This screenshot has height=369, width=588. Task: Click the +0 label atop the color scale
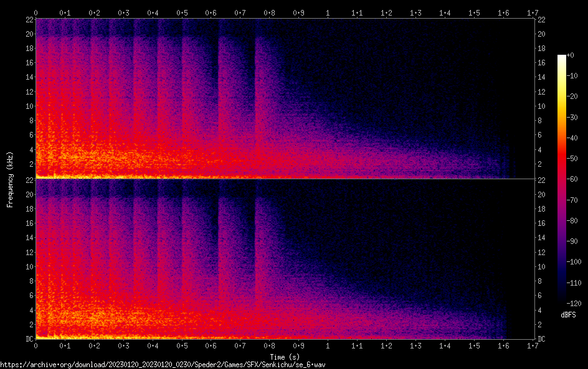570,55
